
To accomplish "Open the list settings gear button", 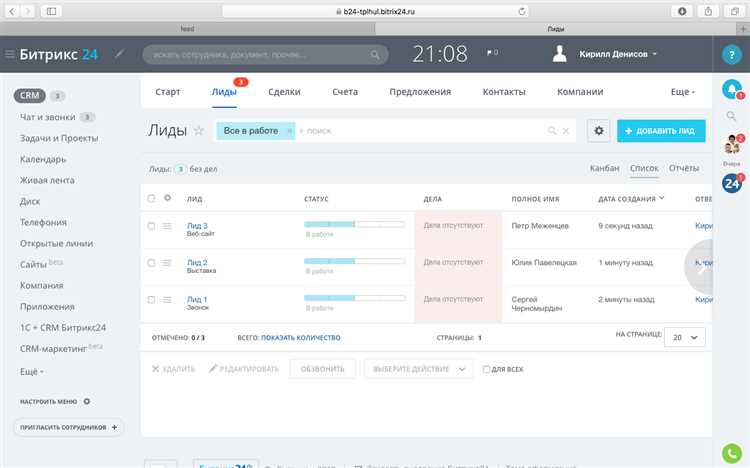I will 598,131.
